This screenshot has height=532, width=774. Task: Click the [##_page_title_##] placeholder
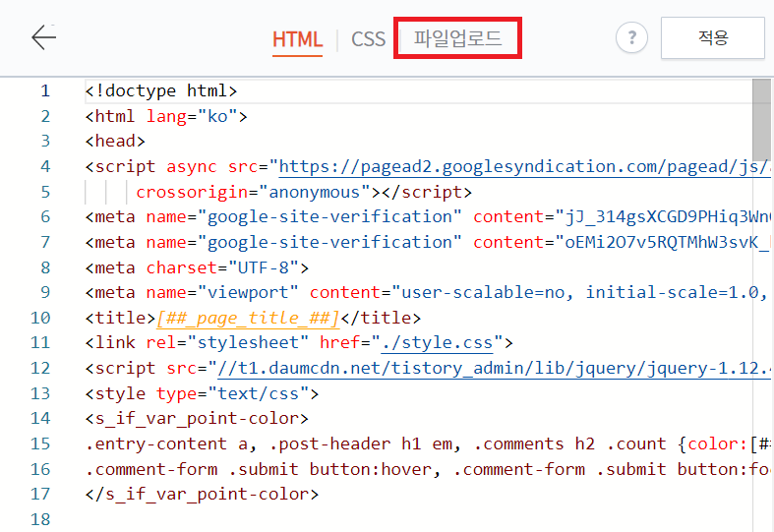click(x=248, y=318)
